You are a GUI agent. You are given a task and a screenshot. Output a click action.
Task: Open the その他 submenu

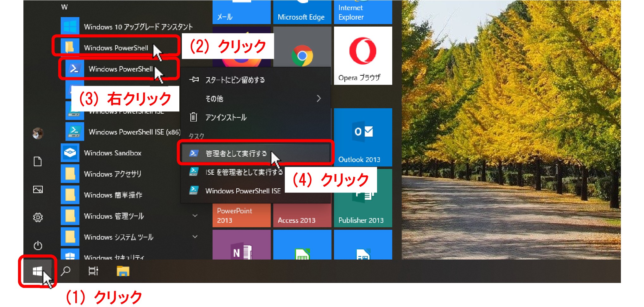coord(256,99)
